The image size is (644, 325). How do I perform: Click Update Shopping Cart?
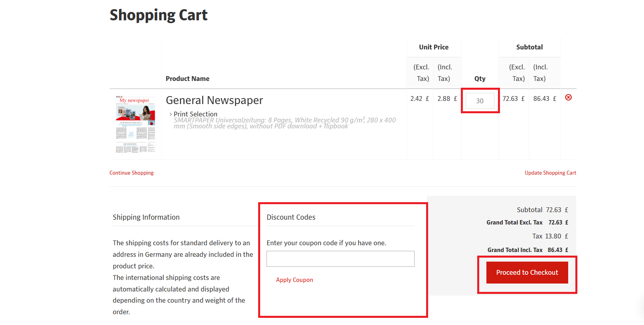551,173
